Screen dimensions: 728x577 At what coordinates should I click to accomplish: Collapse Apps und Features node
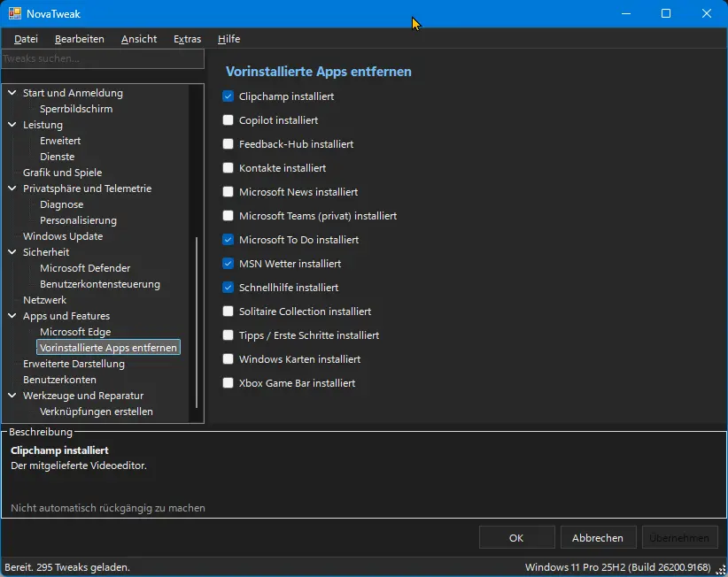[x=12, y=316]
